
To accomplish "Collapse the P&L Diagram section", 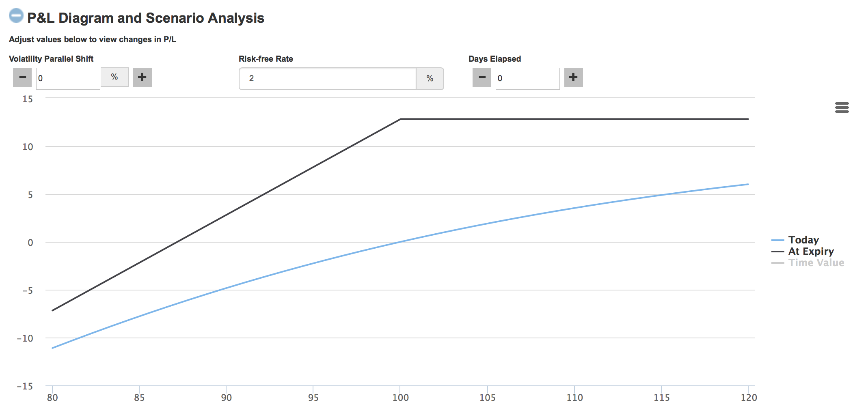I will point(16,16).
